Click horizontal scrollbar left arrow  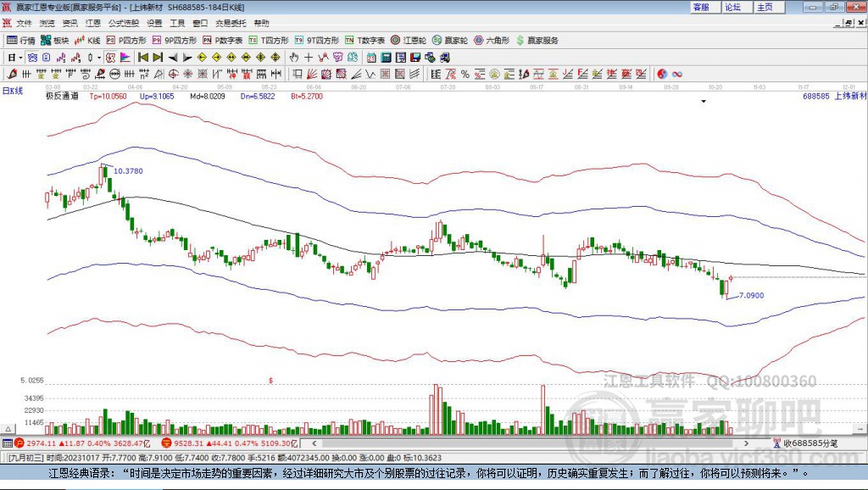coord(314,443)
